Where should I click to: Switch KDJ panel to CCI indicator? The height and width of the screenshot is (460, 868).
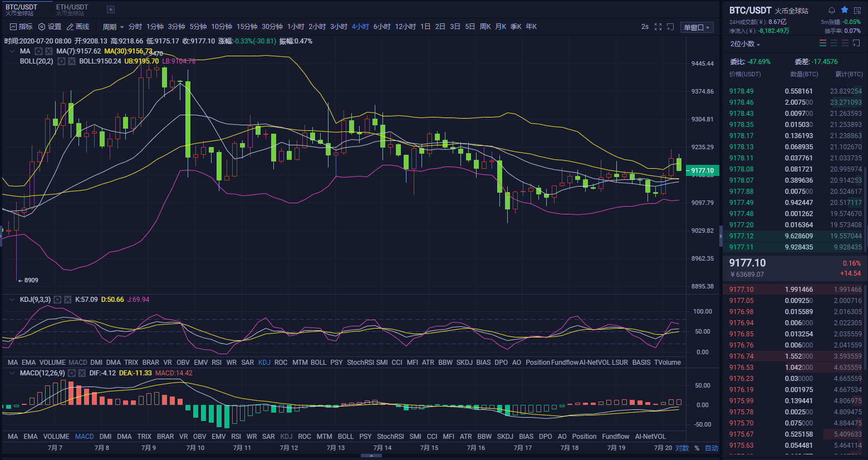pos(397,363)
